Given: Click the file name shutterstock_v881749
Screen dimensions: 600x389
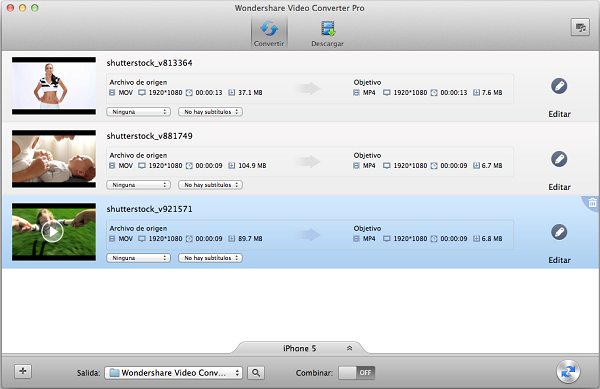Looking at the screenshot, I should click(x=149, y=136).
